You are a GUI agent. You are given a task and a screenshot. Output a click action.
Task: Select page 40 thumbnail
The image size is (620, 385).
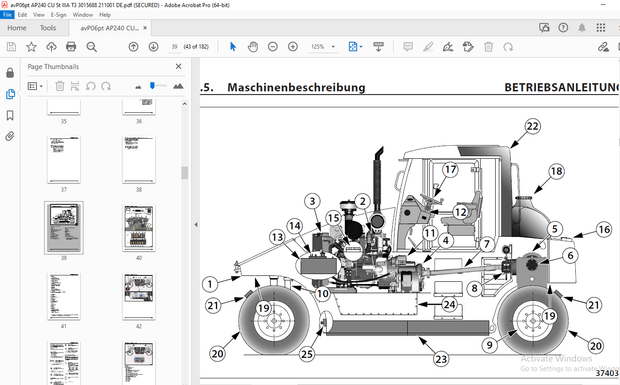[139, 228]
